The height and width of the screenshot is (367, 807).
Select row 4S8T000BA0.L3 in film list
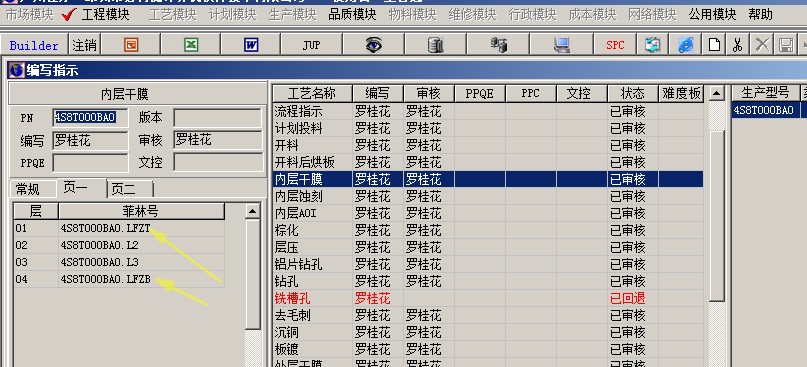tap(119, 263)
